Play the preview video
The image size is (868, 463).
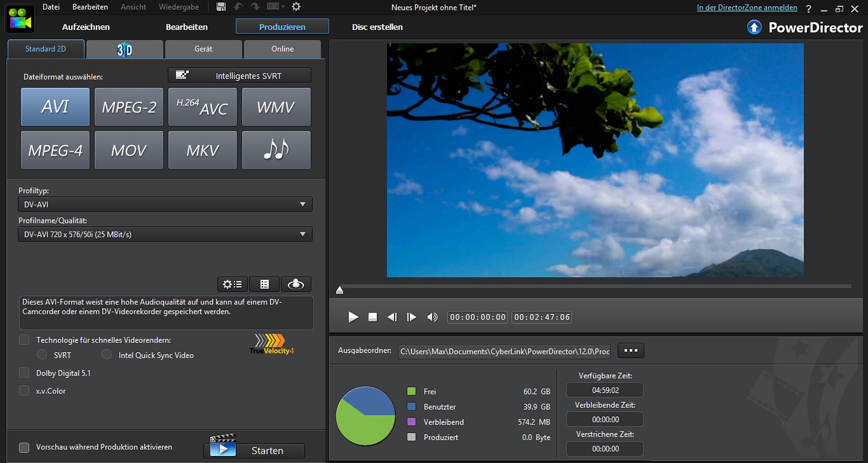point(353,317)
